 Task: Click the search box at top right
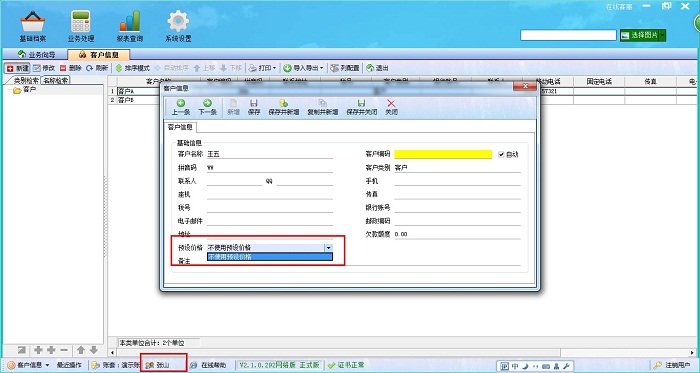(x=568, y=35)
